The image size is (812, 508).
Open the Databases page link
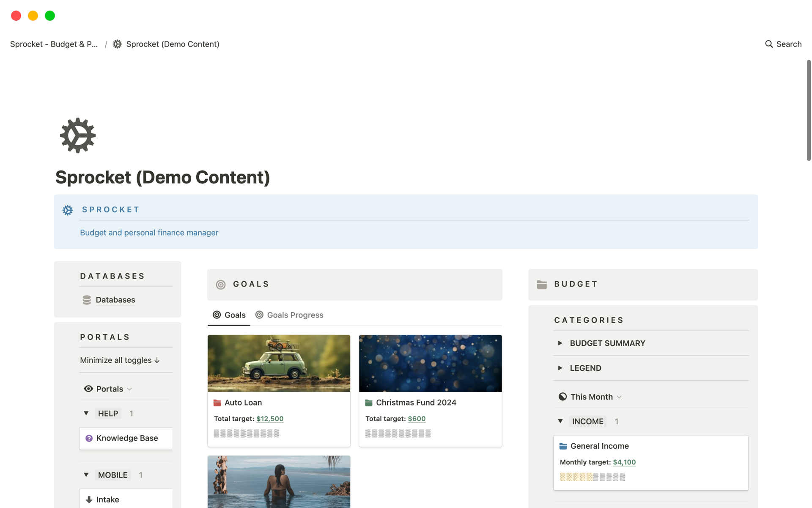click(115, 300)
